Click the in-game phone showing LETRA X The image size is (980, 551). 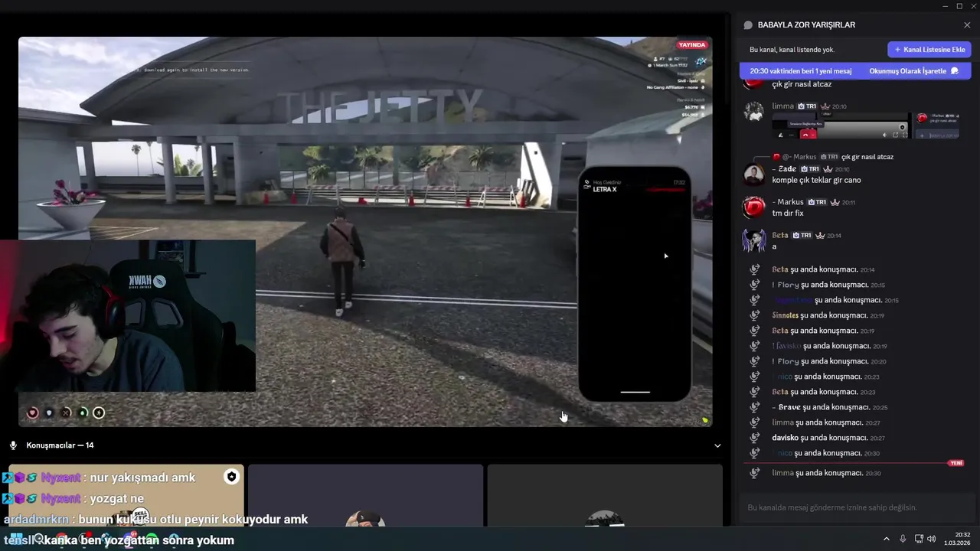tap(635, 284)
